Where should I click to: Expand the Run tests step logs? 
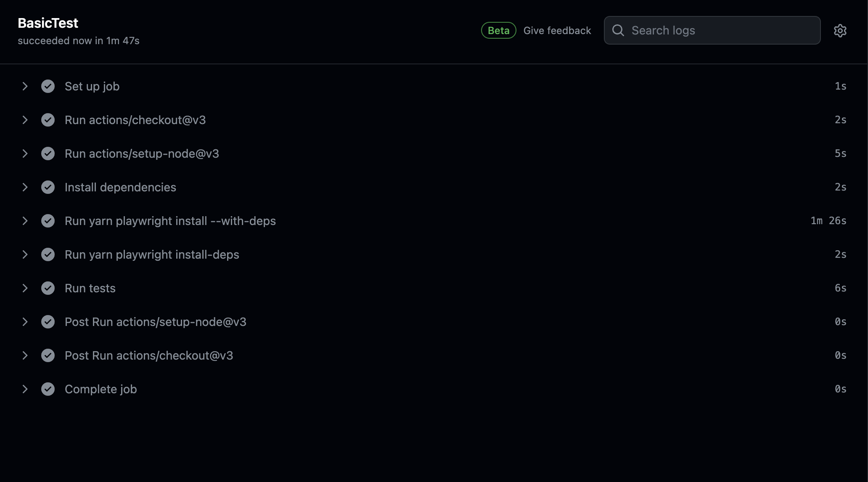click(25, 288)
